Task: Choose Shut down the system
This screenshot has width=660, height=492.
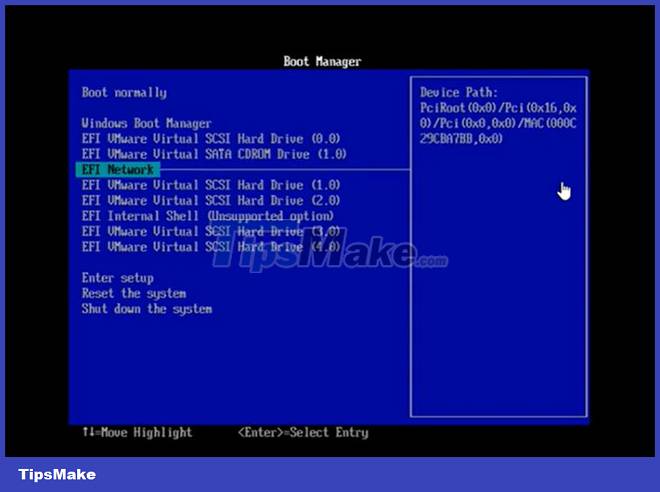Action: pyautogui.click(x=147, y=309)
